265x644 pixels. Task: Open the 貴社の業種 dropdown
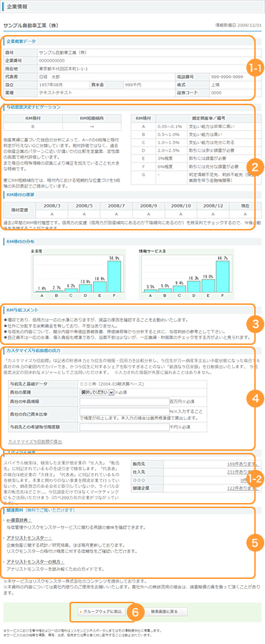97,392
